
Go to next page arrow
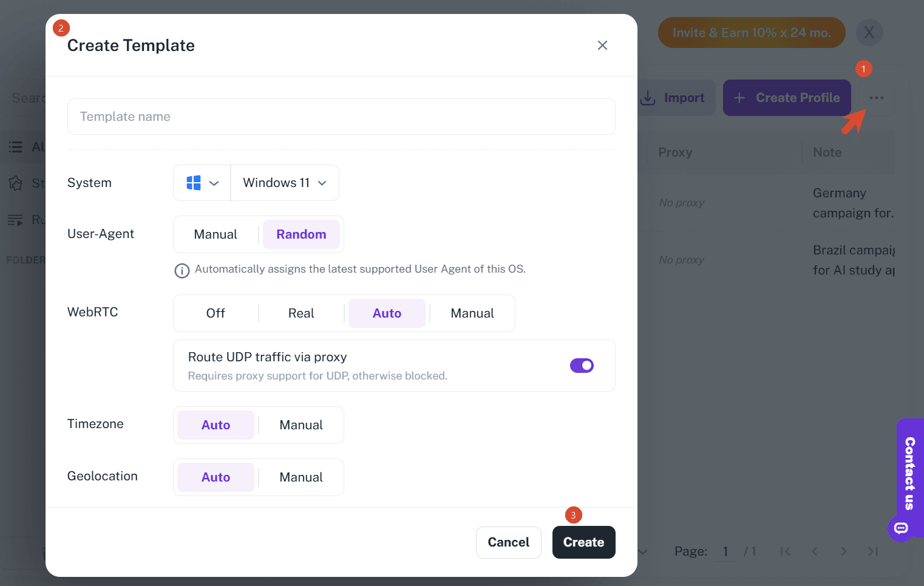(x=843, y=551)
